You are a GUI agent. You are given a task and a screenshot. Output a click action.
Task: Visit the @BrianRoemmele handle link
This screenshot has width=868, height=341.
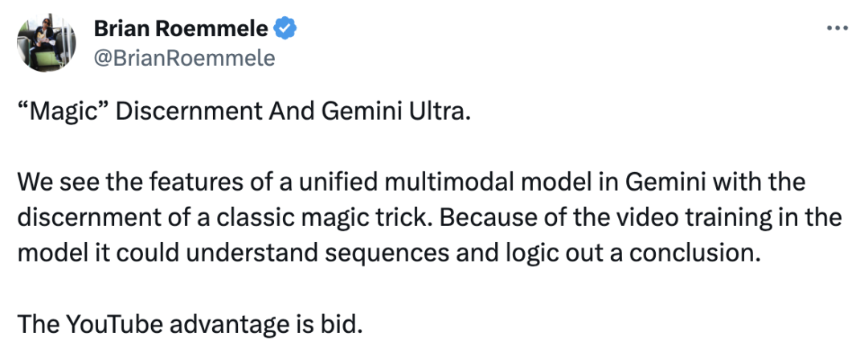point(184,58)
